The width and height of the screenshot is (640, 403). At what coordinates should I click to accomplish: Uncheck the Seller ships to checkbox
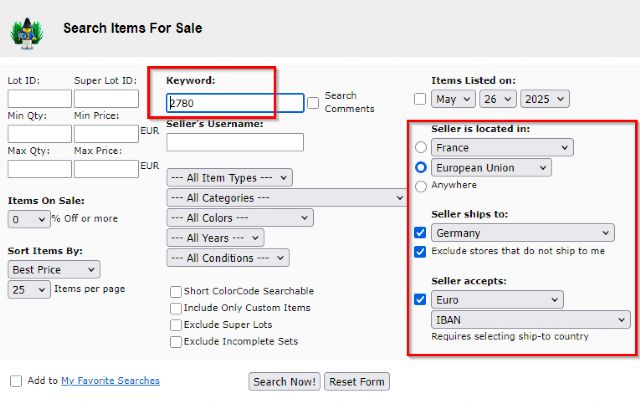pos(420,233)
